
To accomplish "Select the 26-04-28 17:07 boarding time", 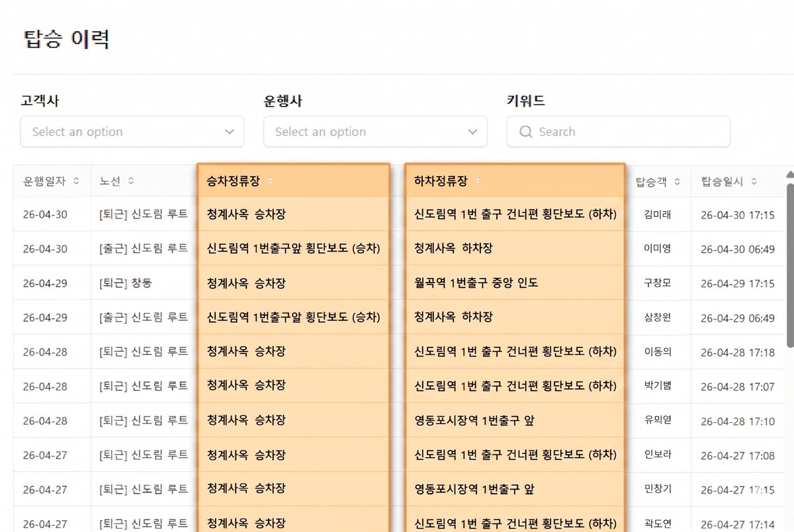I will pos(737,387).
